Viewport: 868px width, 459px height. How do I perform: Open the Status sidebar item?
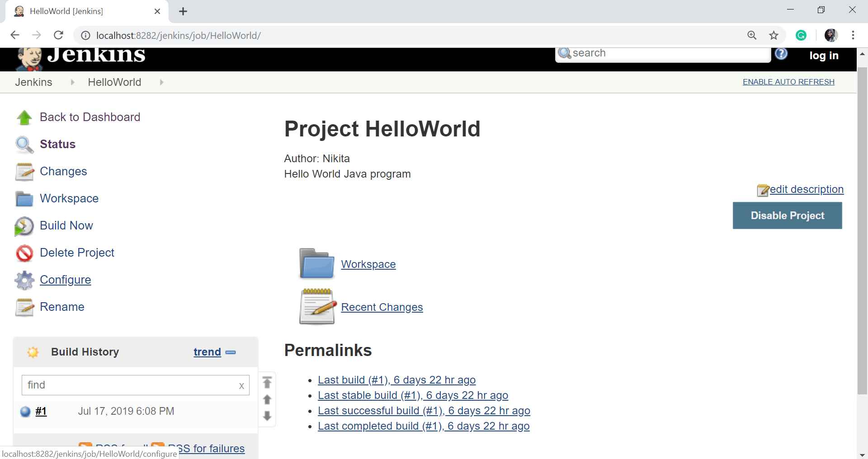point(57,144)
